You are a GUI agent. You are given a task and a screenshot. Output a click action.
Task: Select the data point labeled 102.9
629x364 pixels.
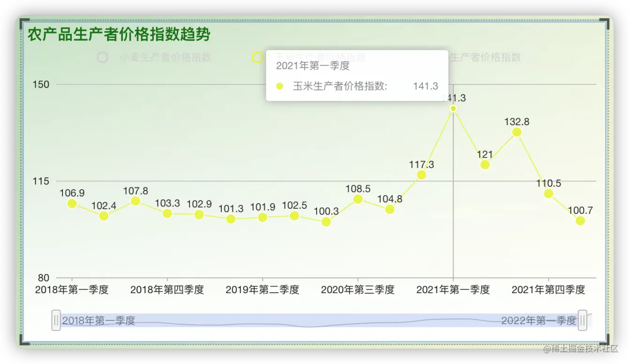(x=199, y=214)
